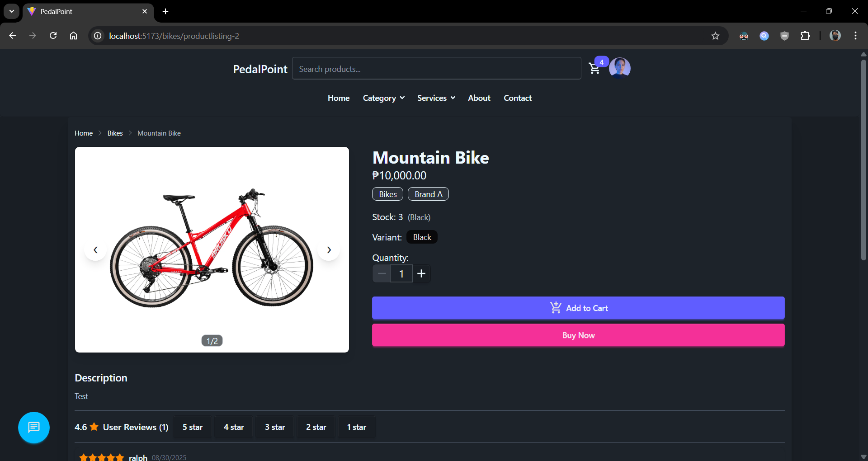Close the PedalPoint tab
This screenshot has height=461, width=868.
point(145,11)
